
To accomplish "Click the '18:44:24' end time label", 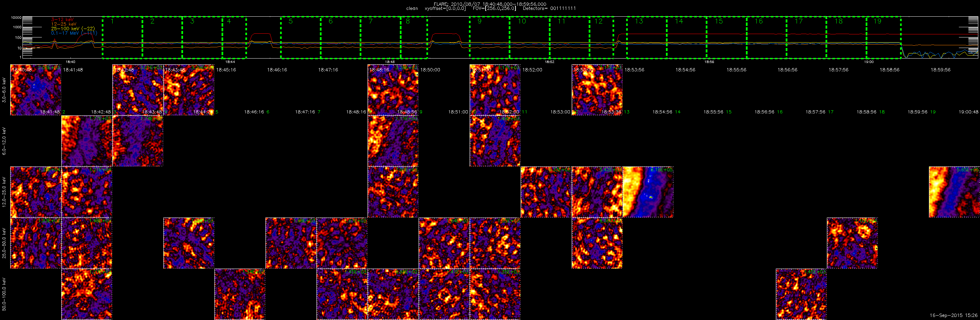I will pos(203,112).
